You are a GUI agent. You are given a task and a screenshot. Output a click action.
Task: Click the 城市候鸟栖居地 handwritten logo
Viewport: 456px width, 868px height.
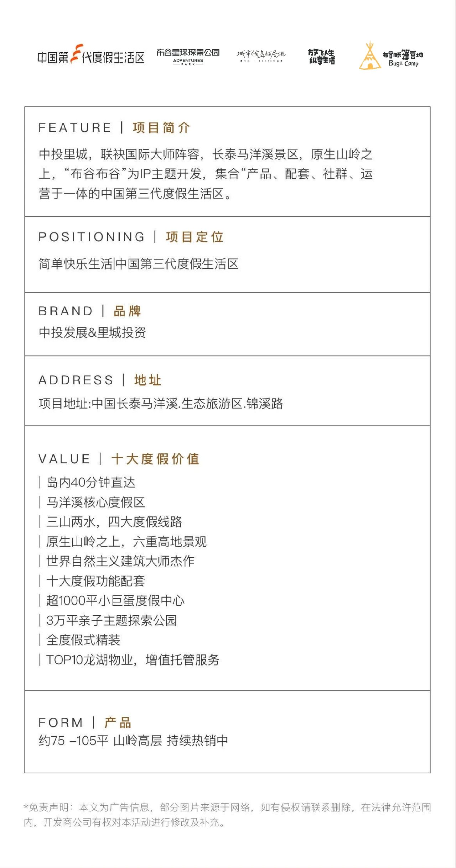261,55
